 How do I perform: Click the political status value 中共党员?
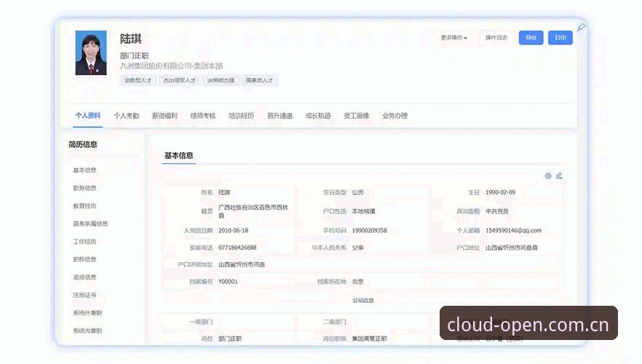(496, 212)
